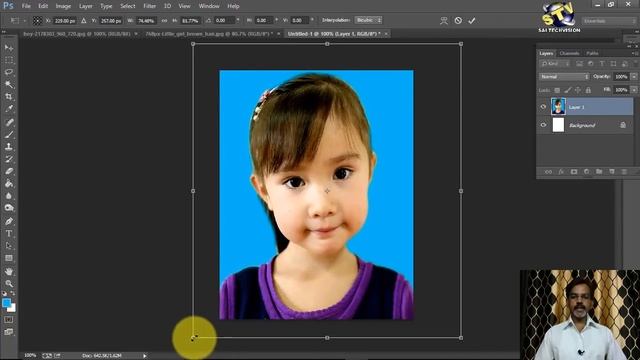Toggle lock transparent pixels
The image size is (640, 360).
click(x=557, y=90)
